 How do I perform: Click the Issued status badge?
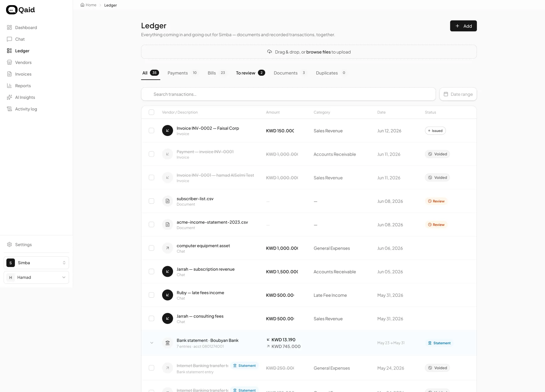click(435, 130)
